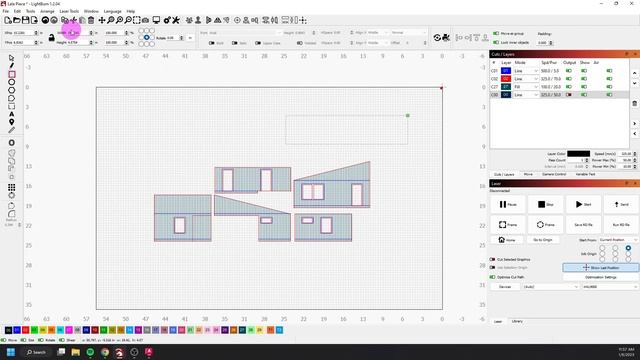Select the Offset Shapes ring tool

coord(11,142)
